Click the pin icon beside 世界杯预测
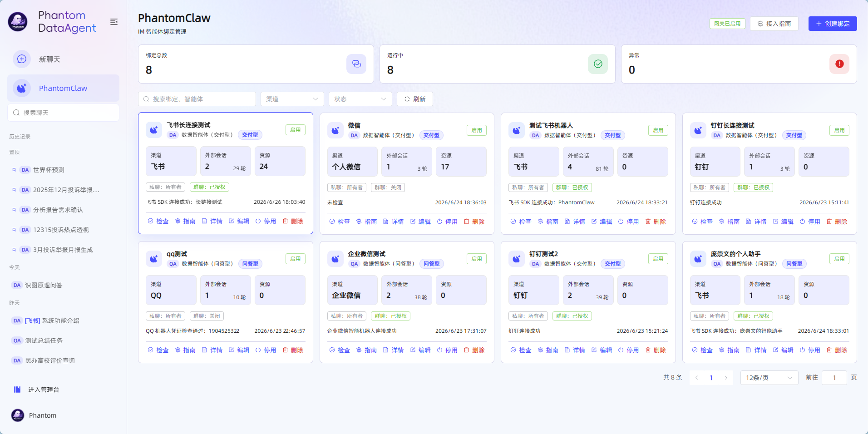The width and height of the screenshot is (868, 434). pyautogui.click(x=14, y=170)
